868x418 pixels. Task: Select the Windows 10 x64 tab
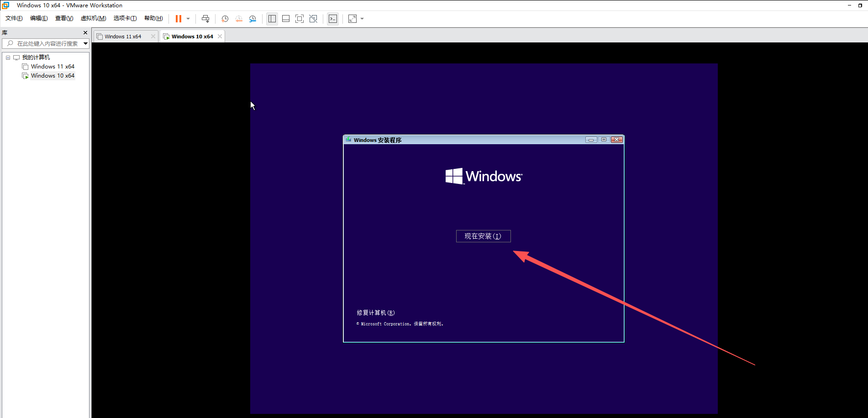click(192, 37)
